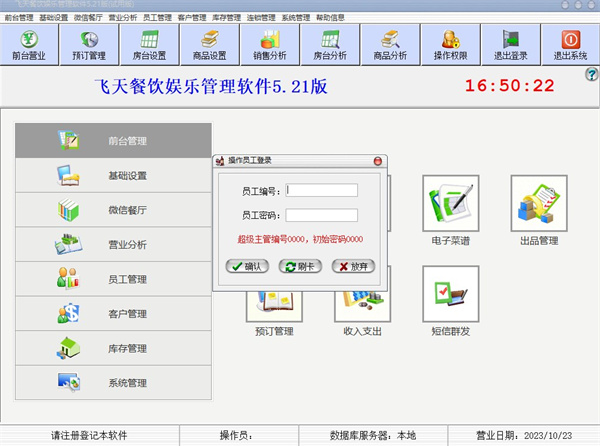Image resolution: width=600 pixels, height=446 pixels.
Task: Open 基础设置 menu in menu bar
Action: (x=54, y=18)
